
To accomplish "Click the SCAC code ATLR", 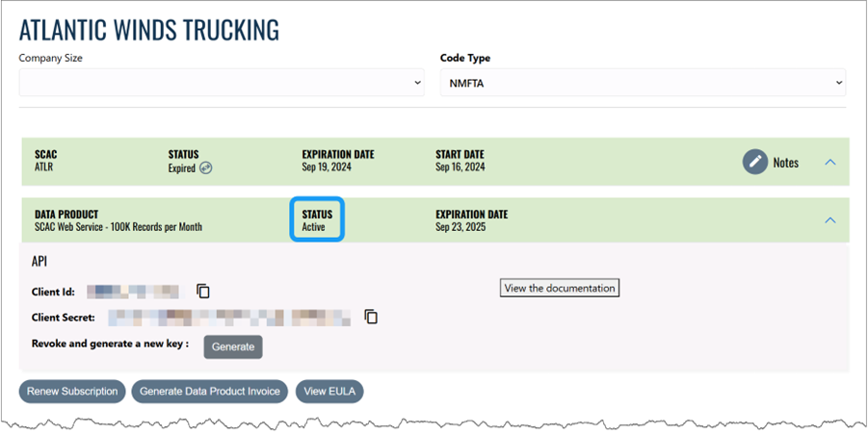I will pos(43,166).
